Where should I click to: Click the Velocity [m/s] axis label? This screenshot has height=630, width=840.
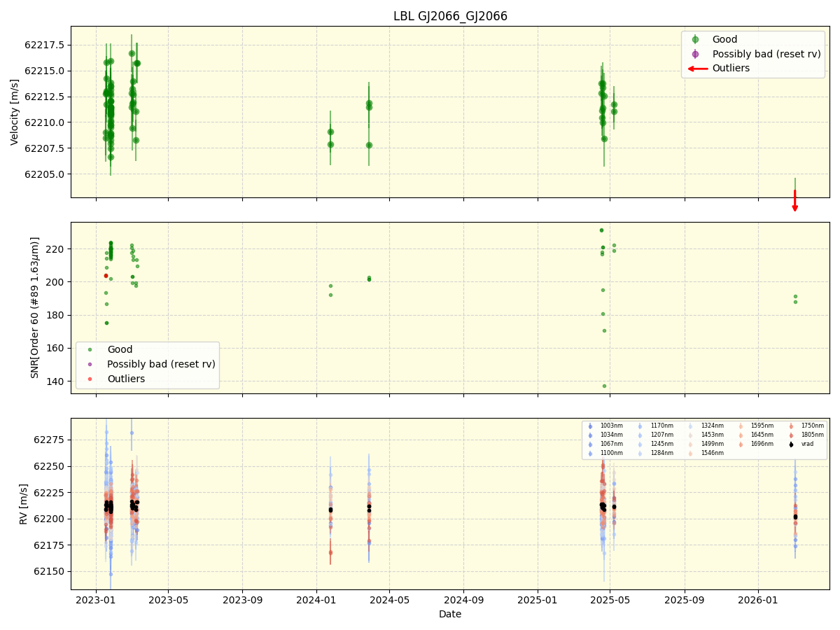coord(15,112)
